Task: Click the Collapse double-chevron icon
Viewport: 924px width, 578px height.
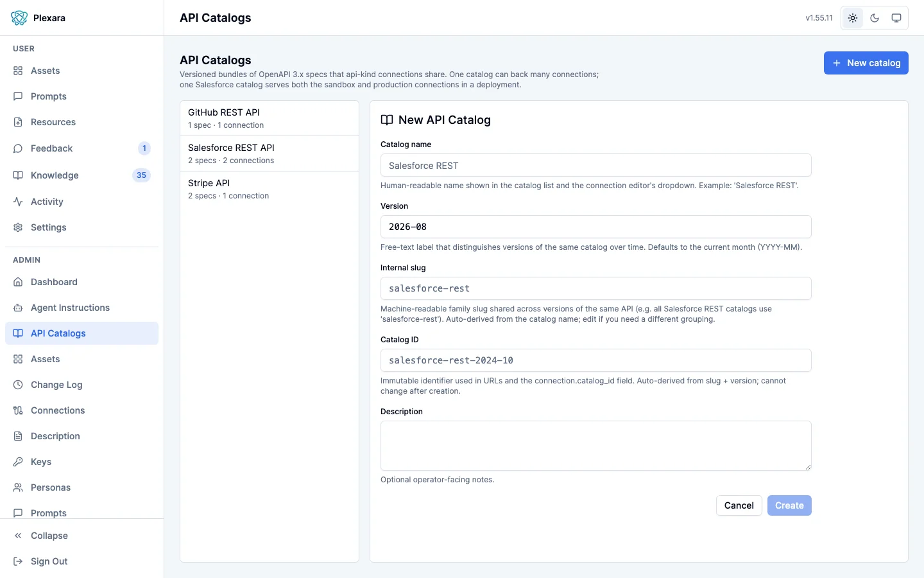Action: click(18, 536)
